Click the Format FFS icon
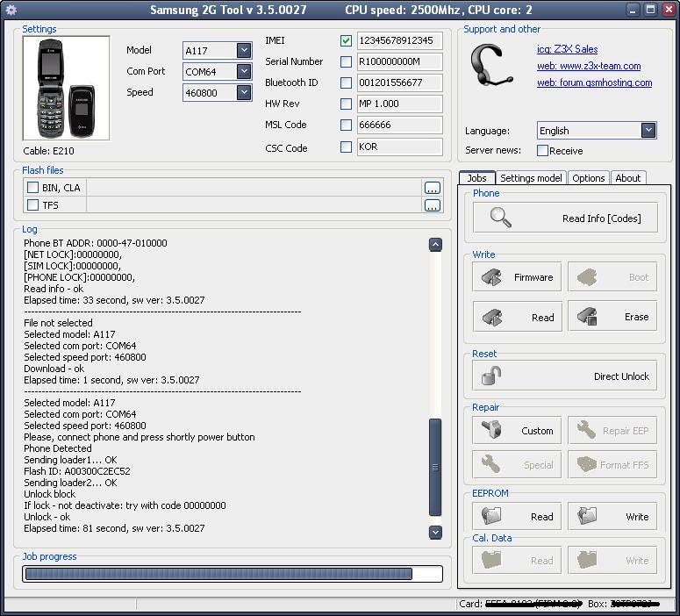Screen dimensions: 680x616 click(587, 464)
